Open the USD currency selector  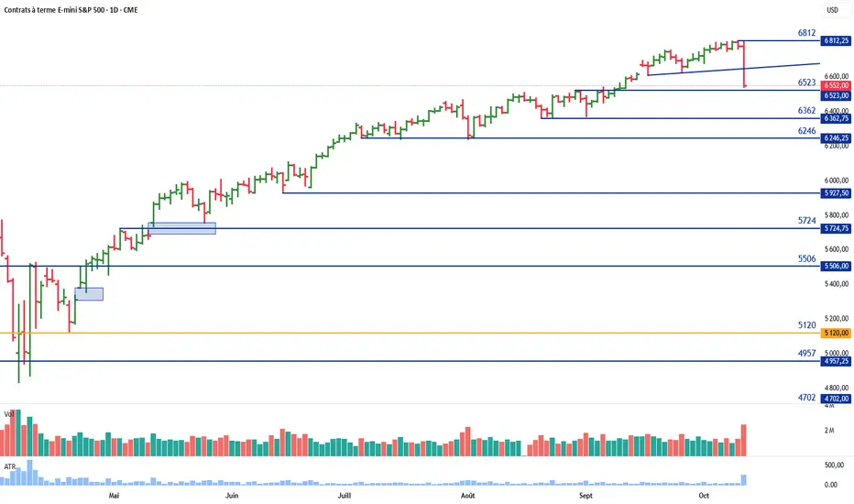(x=833, y=10)
